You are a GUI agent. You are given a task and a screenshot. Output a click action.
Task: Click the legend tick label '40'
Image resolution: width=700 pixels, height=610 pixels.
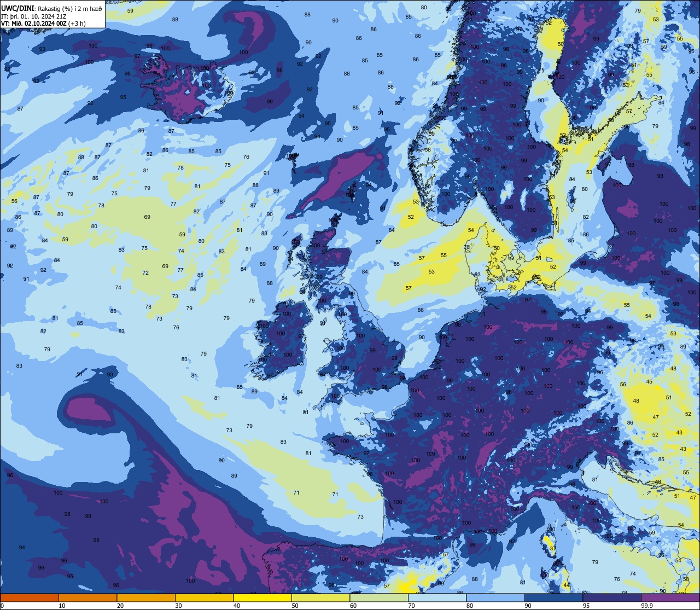coord(237,606)
